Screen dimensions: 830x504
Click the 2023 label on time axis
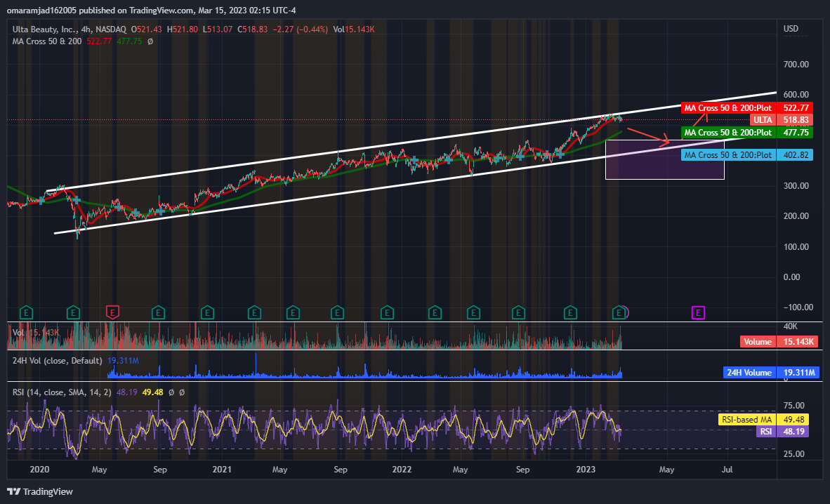click(x=586, y=470)
